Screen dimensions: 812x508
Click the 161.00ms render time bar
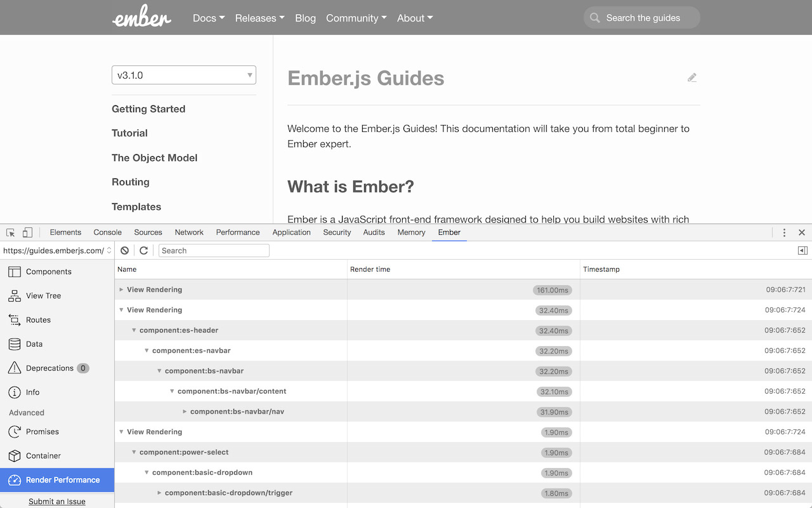(x=551, y=290)
